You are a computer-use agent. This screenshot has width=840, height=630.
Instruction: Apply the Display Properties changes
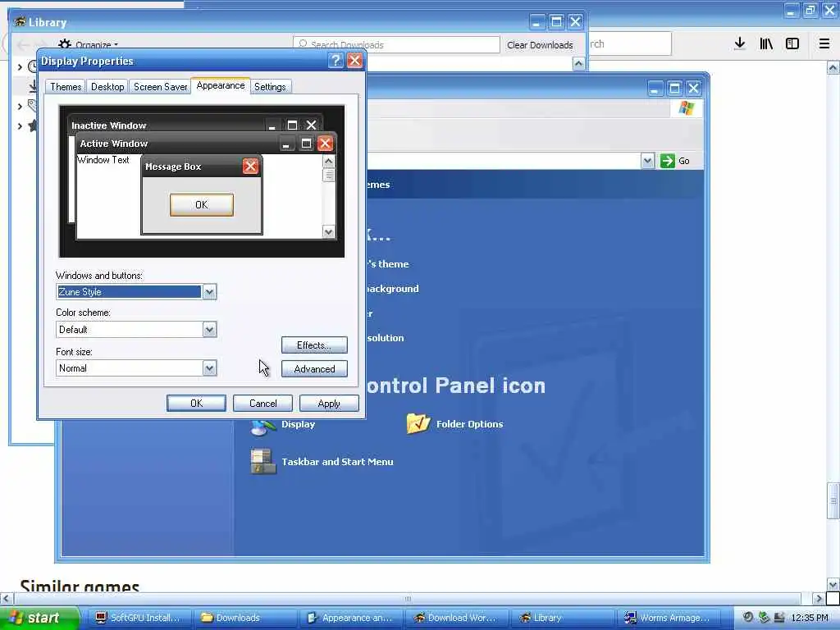[329, 404]
